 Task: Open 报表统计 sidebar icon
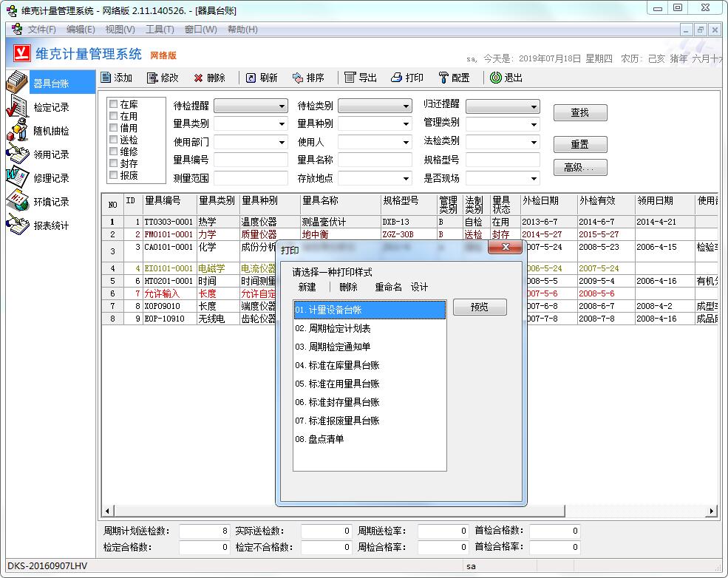click(x=17, y=225)
